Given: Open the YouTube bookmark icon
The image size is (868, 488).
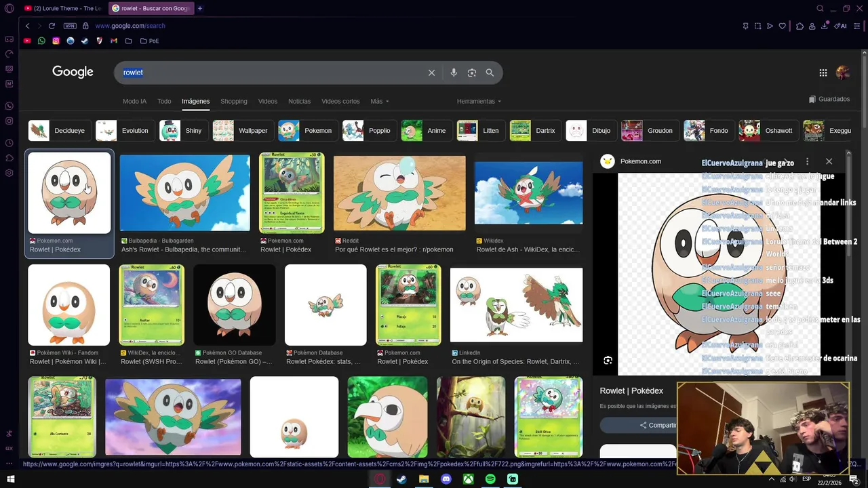Looking at the screenshot, I should coord(27,41).
